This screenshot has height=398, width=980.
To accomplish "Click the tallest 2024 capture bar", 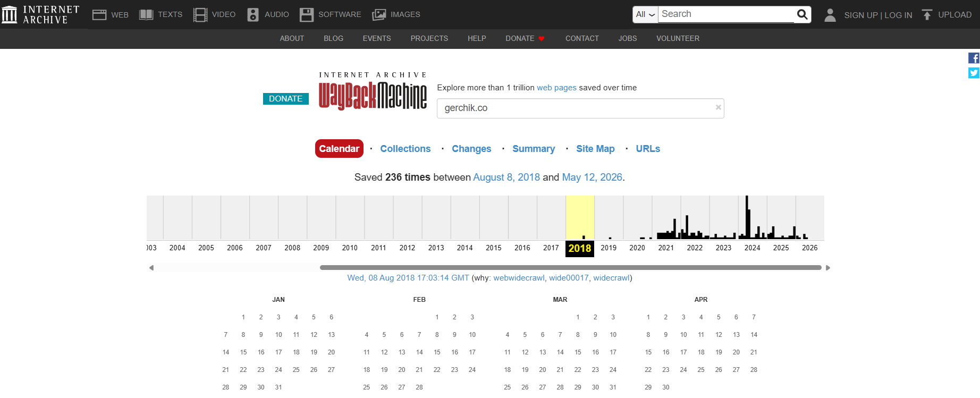I will (x=747, y=217).
